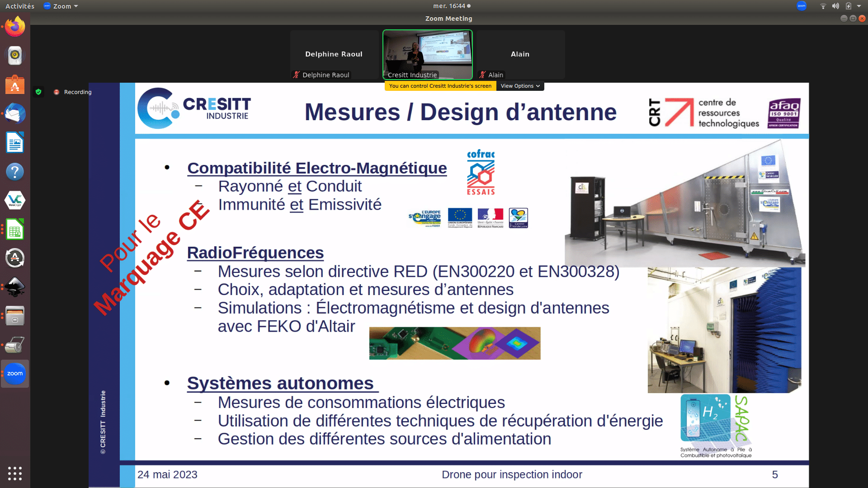
Task: Click the cofrac ESSAIS logo
Action: (x=481, y=173)
